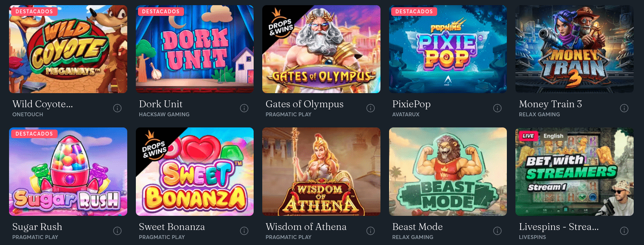Select Gates of Olympus game image
The width and height of the screenshot is (644, 245).
tap(321, 49)
